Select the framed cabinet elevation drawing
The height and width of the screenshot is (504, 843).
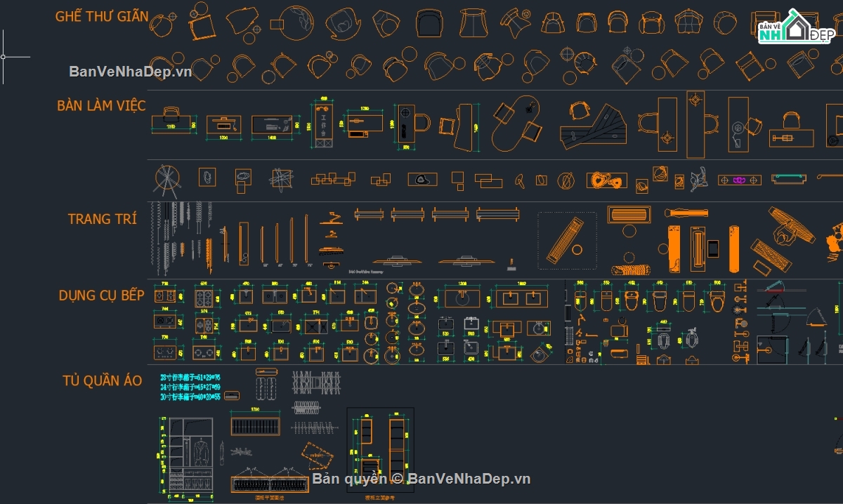coord(380,450)
